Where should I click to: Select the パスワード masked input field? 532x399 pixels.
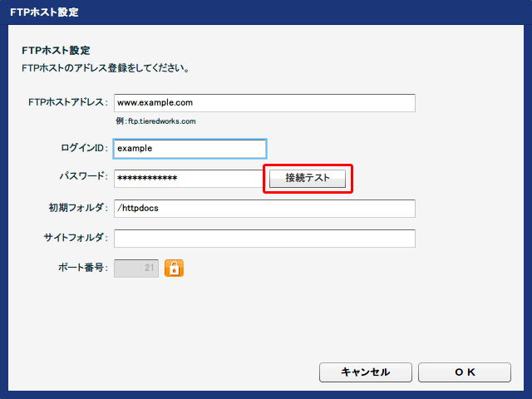click(188, 179)
